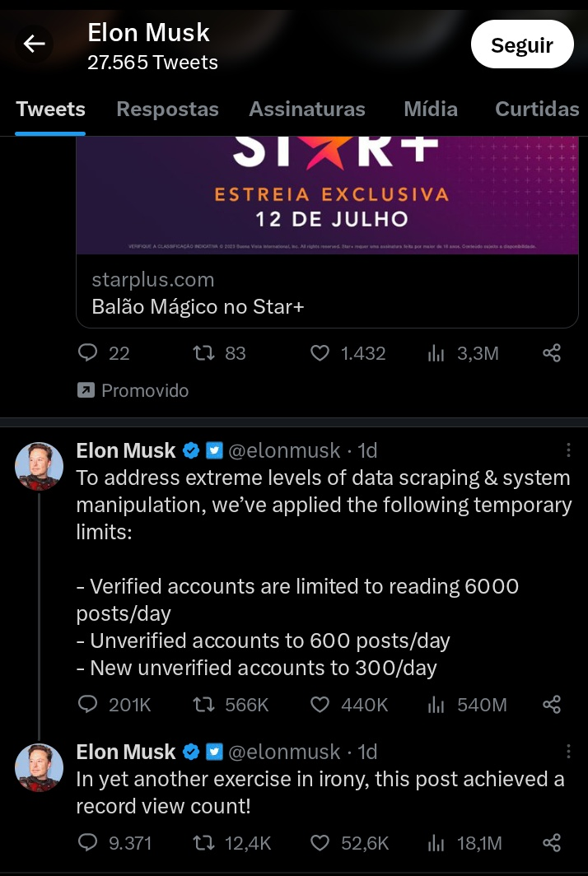Reply to the data scraping limits tweet

tap(88, 705)
